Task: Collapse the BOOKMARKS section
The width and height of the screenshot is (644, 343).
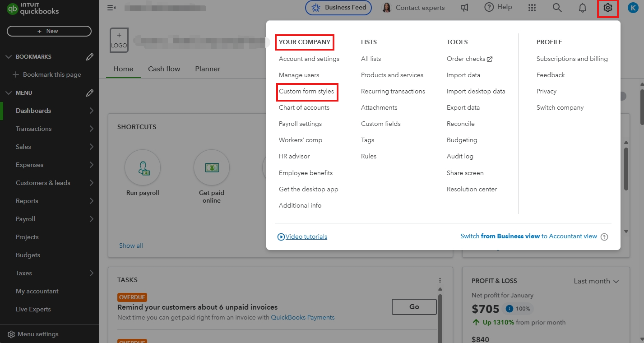Action: click(9, 56)
